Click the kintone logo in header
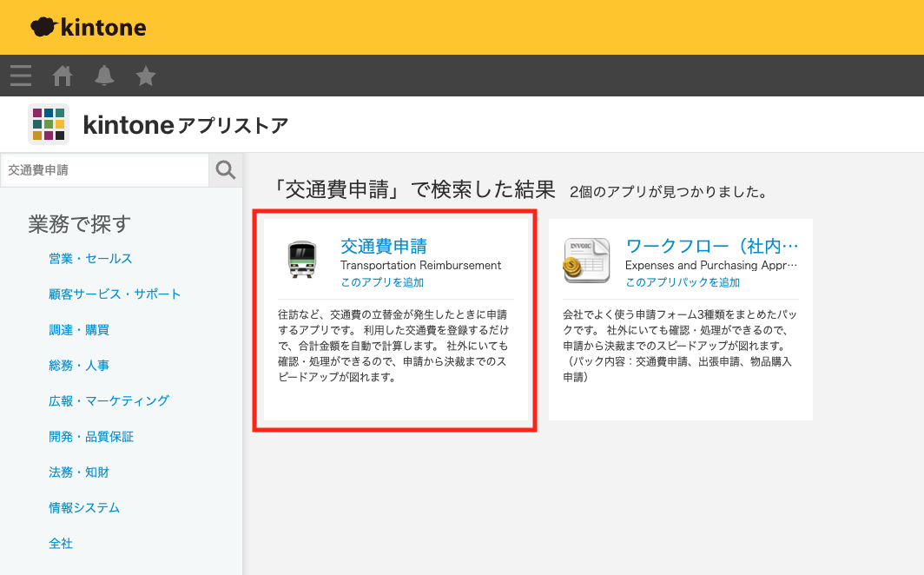The height and width of the screenshot is (575, 924). pos(89,27)
